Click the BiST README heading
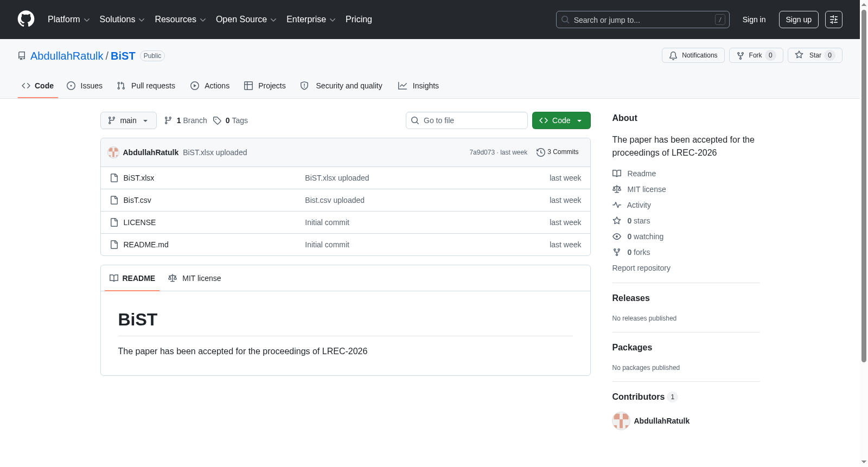Screen dimensions: 868x467 pos(138,319)
